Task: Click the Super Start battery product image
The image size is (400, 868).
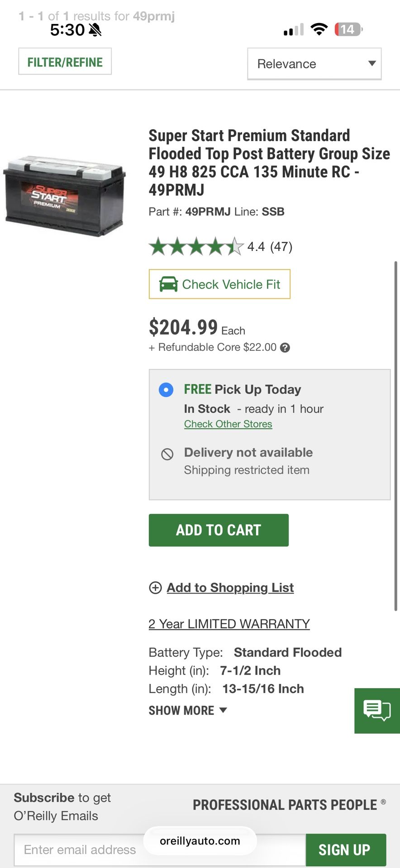Action: pyautogui.click(x=65, y=196)
